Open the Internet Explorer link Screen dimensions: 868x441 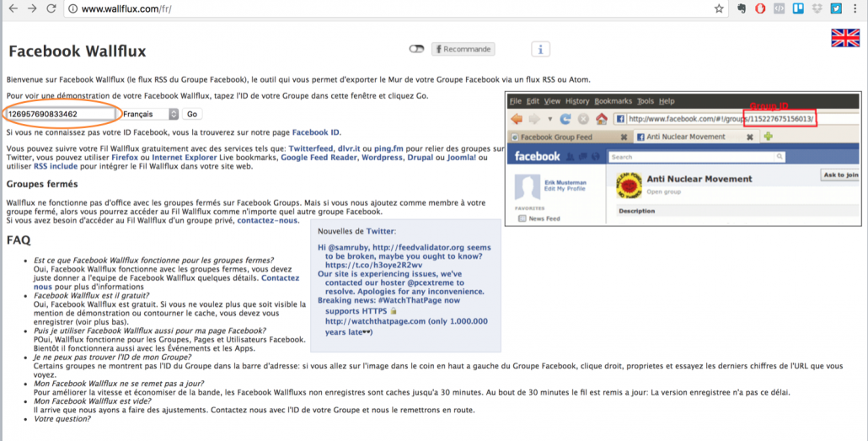point(185,158)
